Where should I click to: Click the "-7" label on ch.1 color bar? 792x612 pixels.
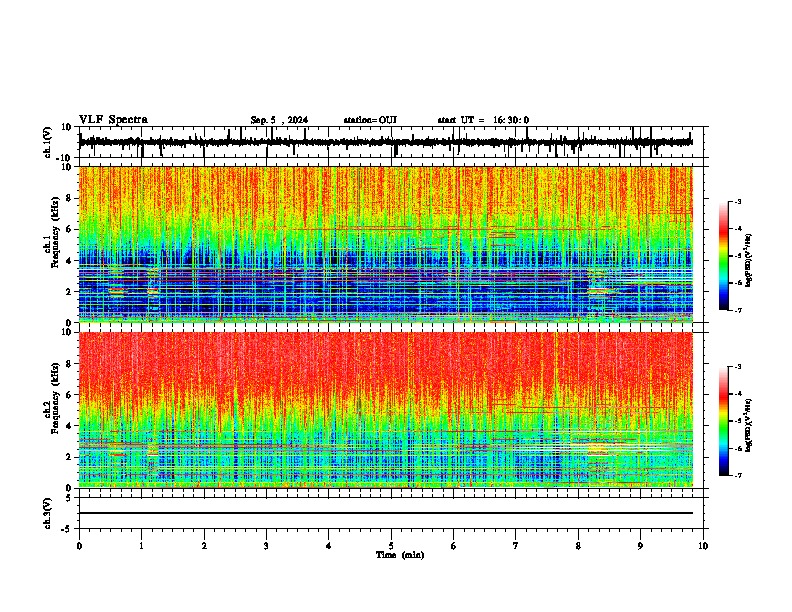[x=738, y=310]
